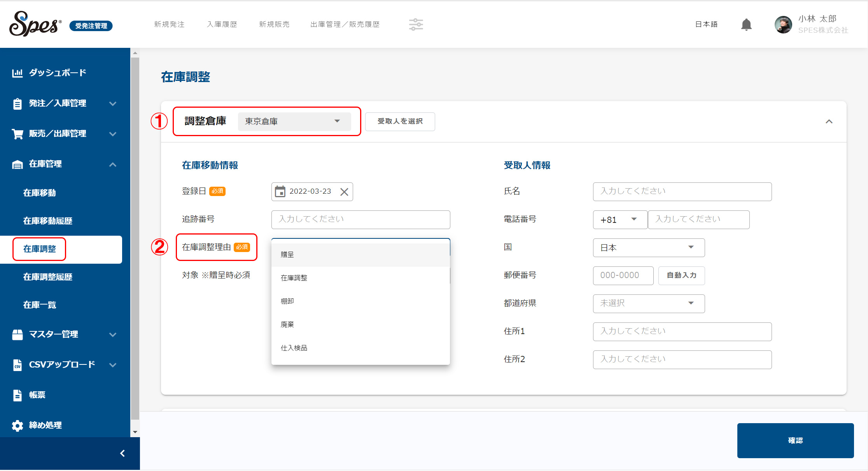Image resolution: width=868 pixels, height=471 pixels.
Task: Click the CSVアップロード file icon
Action: tap(17, 365)
